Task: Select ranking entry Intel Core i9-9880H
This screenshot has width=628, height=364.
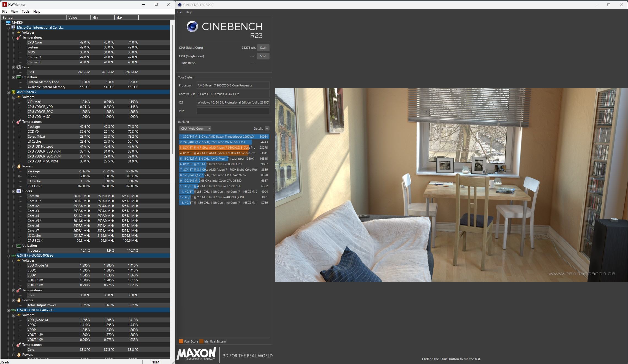Action: 224,164
